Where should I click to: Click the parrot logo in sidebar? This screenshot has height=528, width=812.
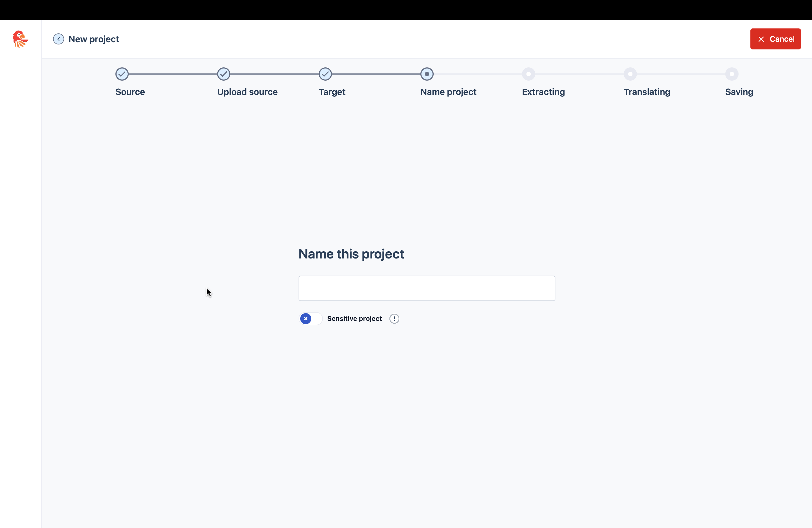tap(20, 39)
